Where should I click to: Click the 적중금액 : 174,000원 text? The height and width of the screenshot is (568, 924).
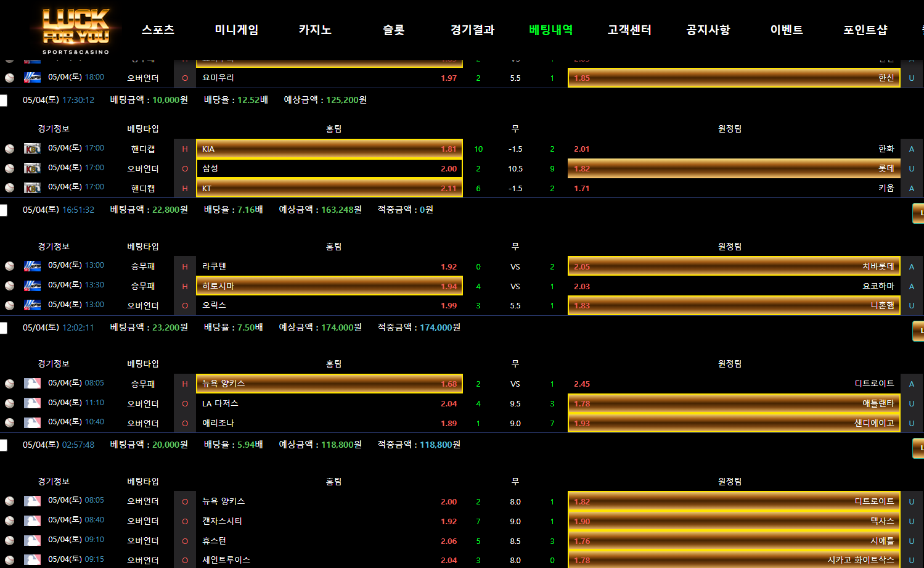419,327
